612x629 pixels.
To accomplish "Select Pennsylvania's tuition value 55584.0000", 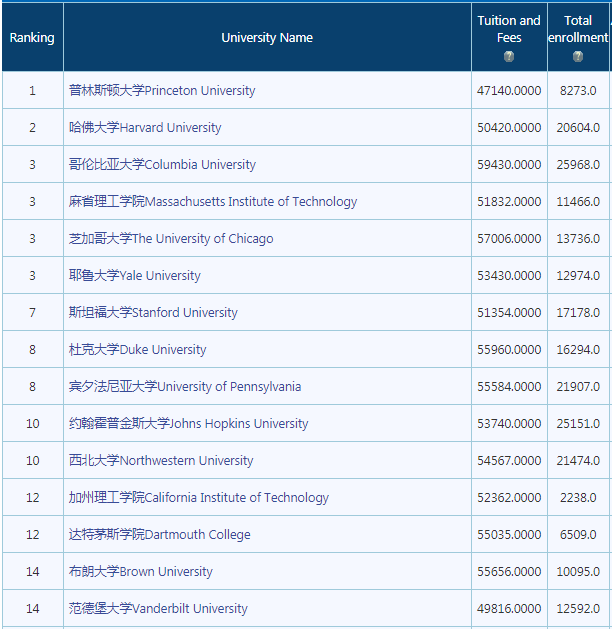I will tap(509, 386).
